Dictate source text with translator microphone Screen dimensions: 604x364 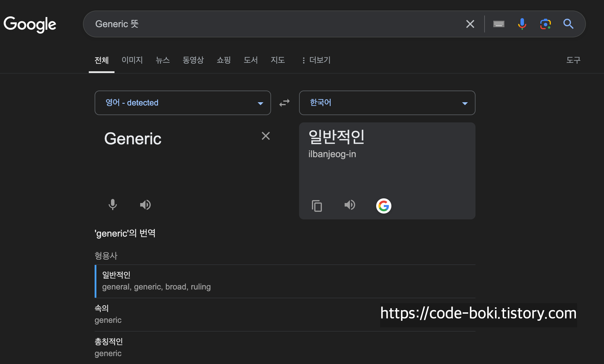[x=113, y=205]
